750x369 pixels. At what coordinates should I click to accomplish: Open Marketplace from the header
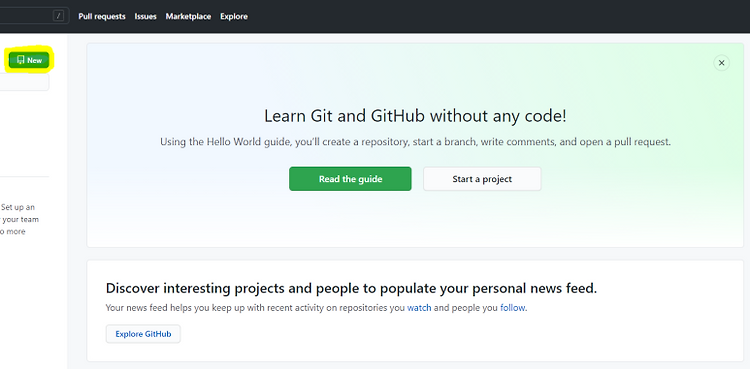188,16
